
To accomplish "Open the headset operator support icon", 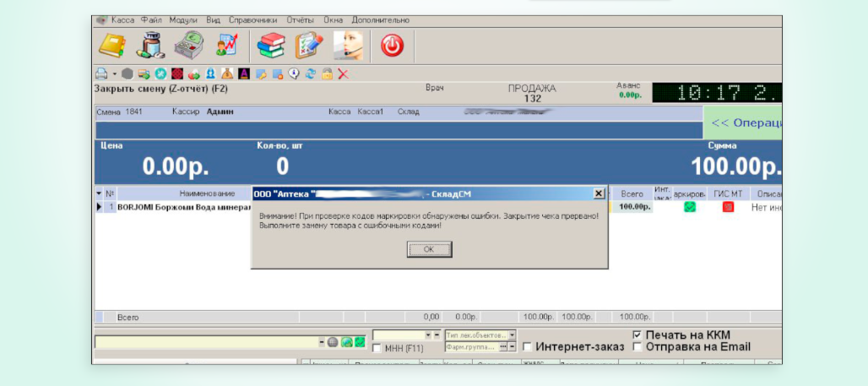I will [x=349, y=45].
